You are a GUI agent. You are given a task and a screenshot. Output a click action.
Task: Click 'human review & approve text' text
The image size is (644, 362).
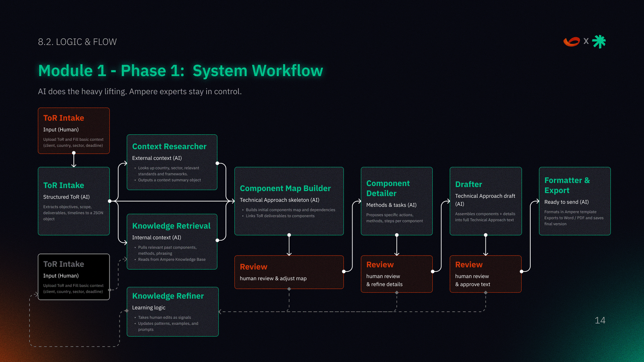coord(472,280)
